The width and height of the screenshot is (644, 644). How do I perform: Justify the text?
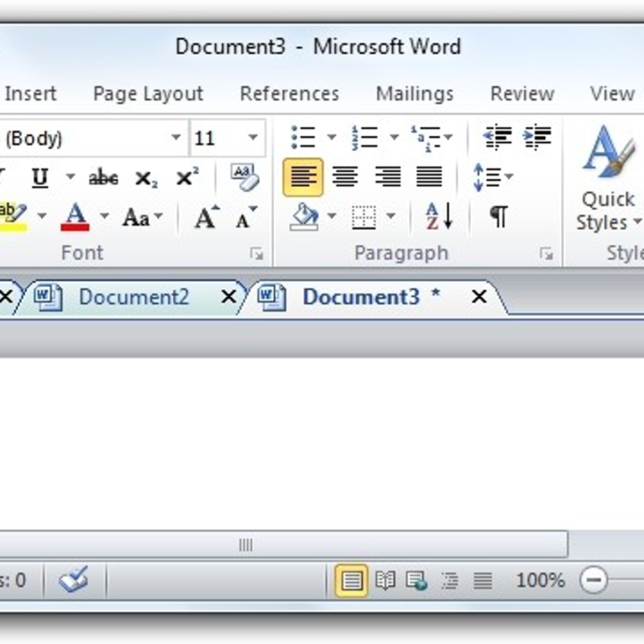tap(429, 177)
